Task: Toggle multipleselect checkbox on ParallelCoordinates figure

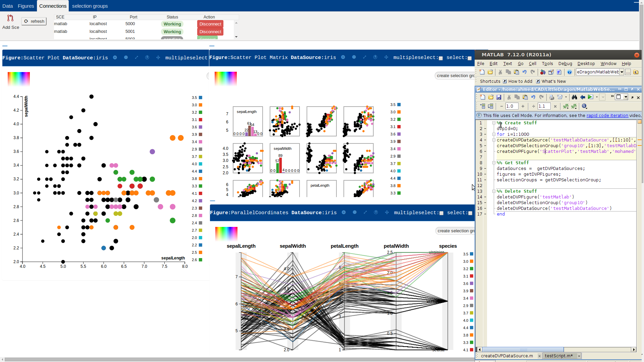Action: [441, 213]
